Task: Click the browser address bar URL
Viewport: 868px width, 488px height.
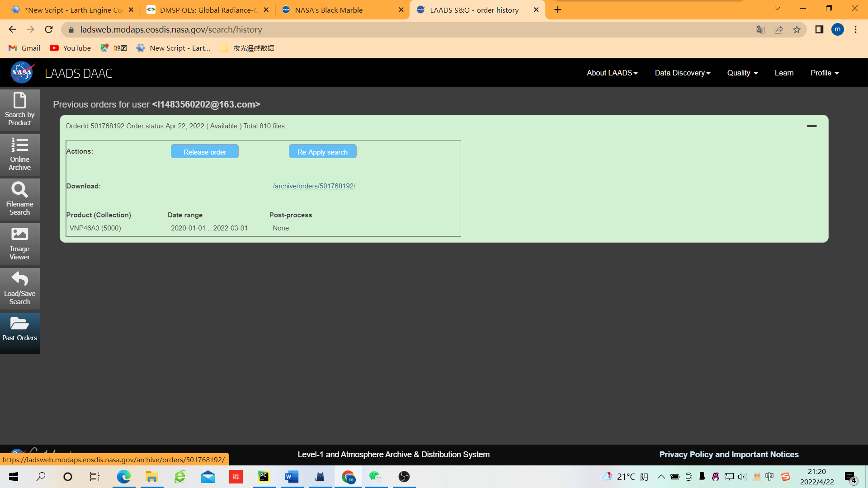Action: (171, 30)
